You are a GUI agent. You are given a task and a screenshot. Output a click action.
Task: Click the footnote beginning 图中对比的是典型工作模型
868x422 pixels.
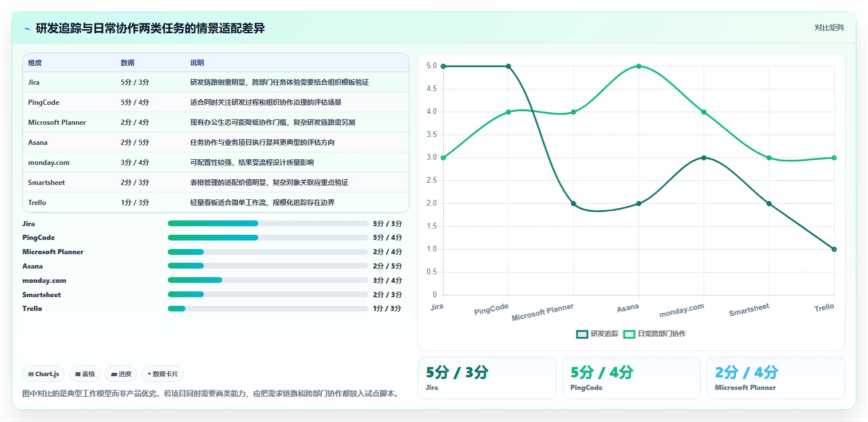211,393
